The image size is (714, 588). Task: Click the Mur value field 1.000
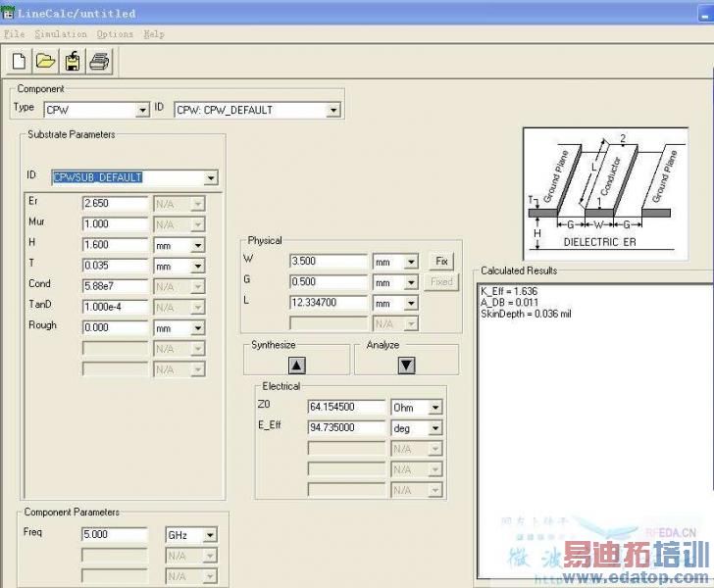[115, 223]
